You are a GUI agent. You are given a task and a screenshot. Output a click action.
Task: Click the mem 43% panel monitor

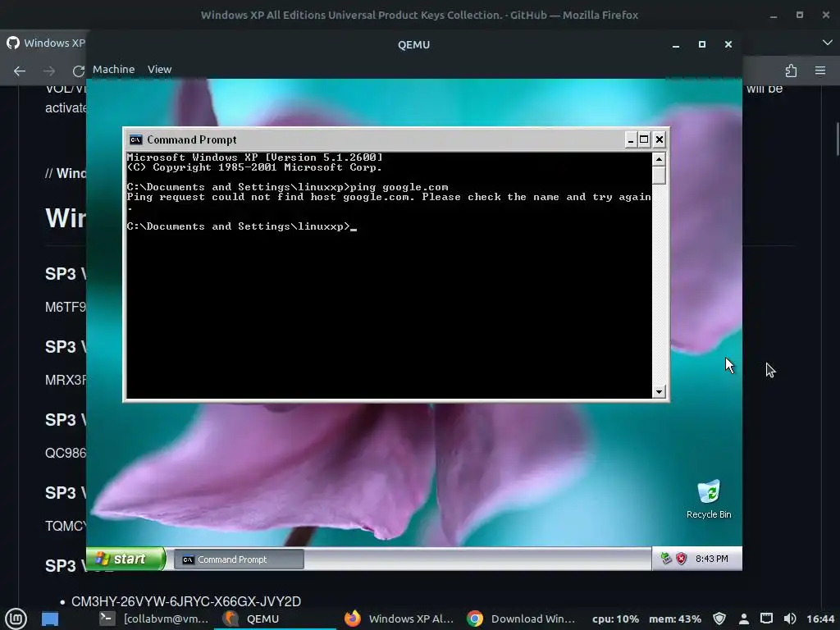coord(675,619)
